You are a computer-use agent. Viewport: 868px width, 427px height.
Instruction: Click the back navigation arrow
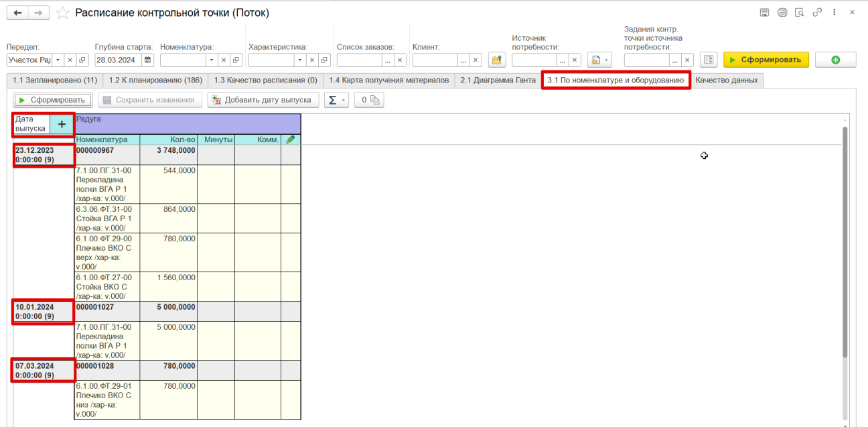pos(17,13)
